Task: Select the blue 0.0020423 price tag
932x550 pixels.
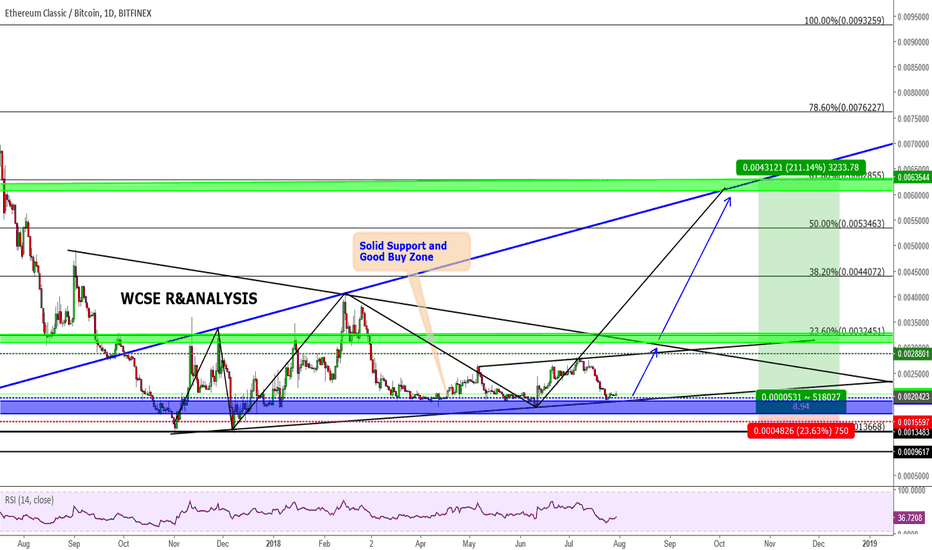Action: tap(913, 398)
